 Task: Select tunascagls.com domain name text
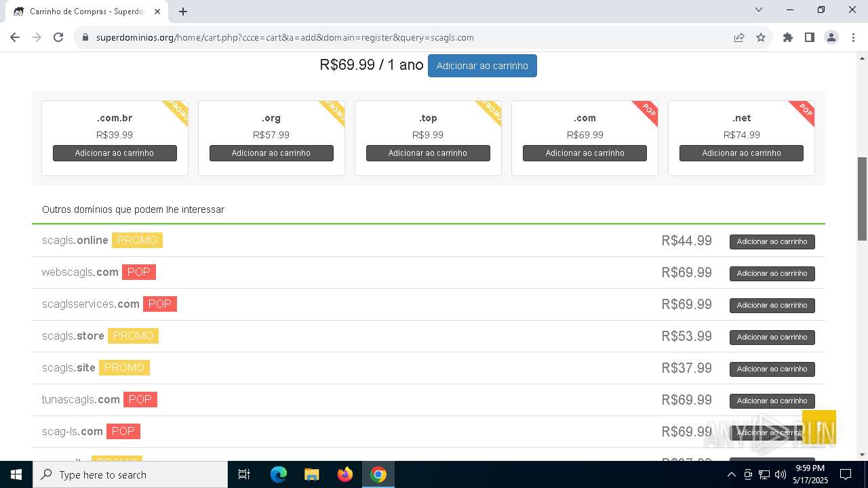point(81,400)
